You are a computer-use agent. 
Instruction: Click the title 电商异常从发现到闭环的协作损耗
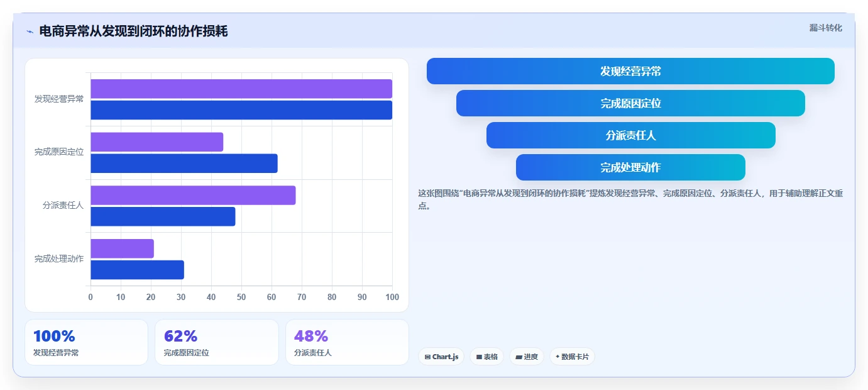(133, 31)
